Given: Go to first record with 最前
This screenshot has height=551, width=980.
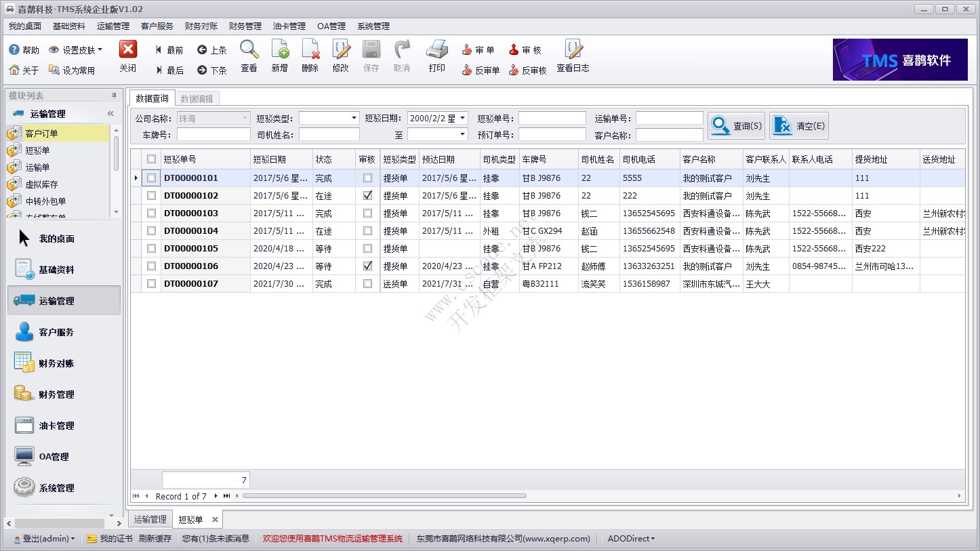Looking at the screenshot, I should click(x=169, y=50).
